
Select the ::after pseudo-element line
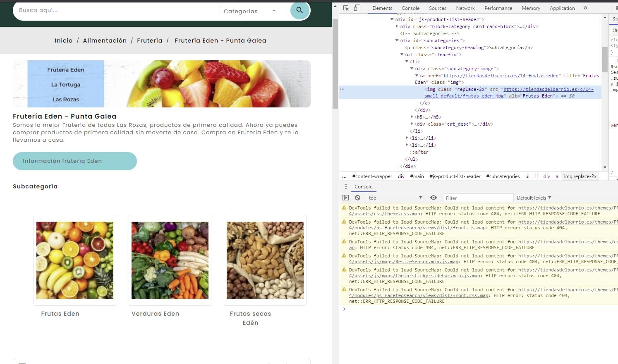point(419,152)
